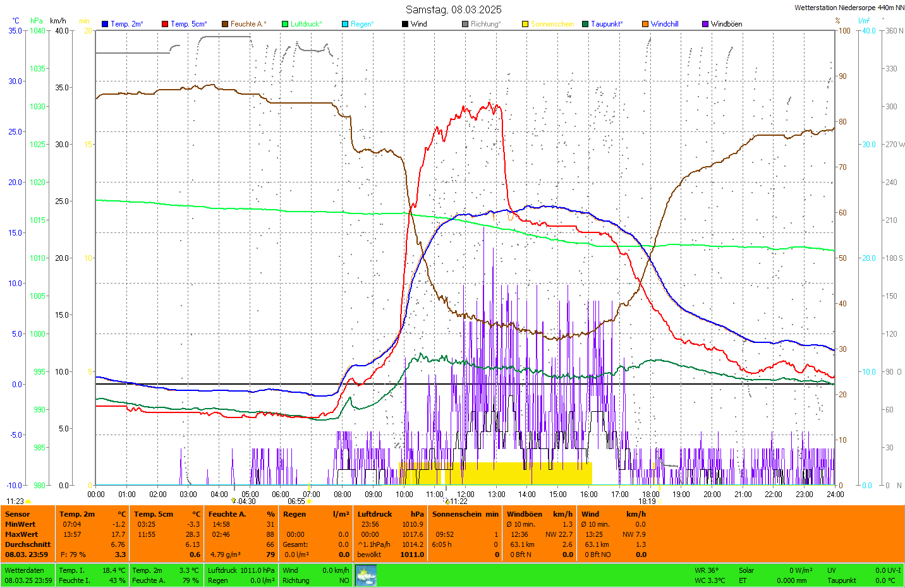This screenshot has height=588, width=905.
Task: Click the 12:00 time axis label
Action: pos(466,495)
